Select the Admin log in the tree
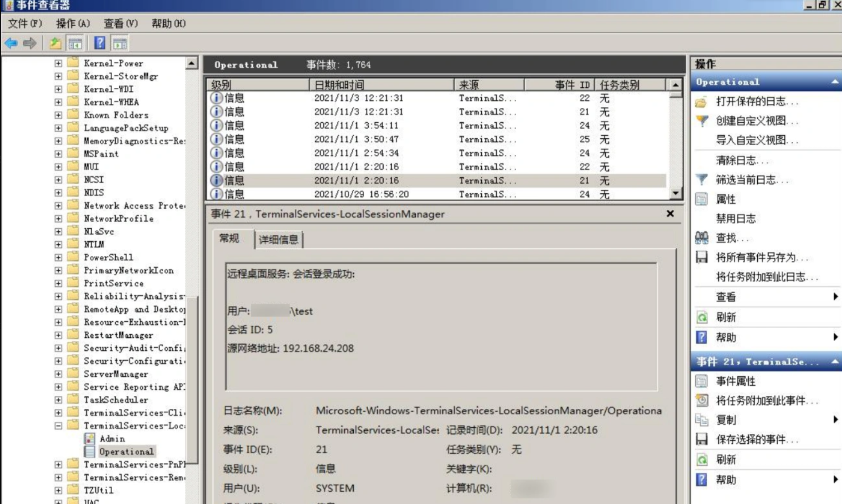 click(112, 439)
